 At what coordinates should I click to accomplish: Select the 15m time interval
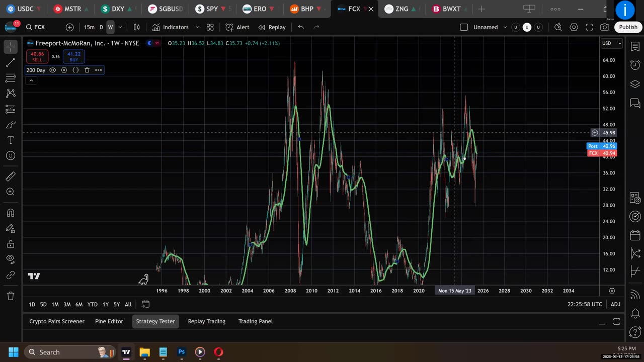89,27
